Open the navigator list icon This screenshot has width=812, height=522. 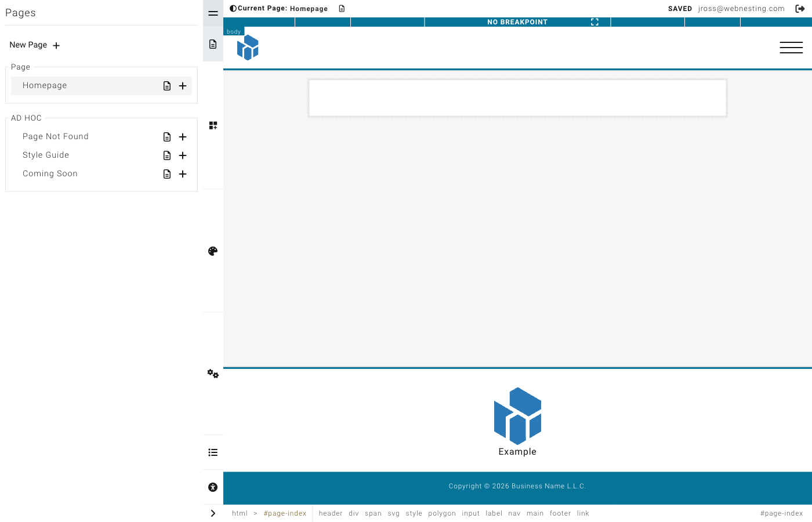tap(213, 452)
